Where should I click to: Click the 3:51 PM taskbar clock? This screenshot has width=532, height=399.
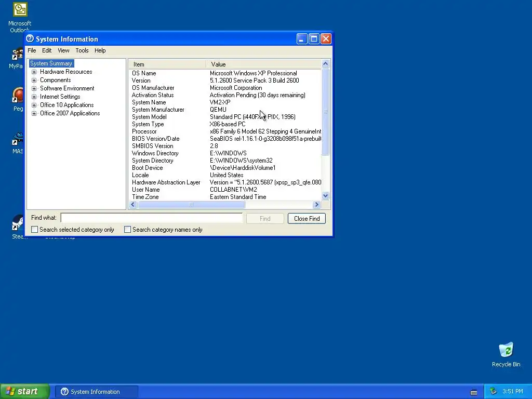(513, 391)
